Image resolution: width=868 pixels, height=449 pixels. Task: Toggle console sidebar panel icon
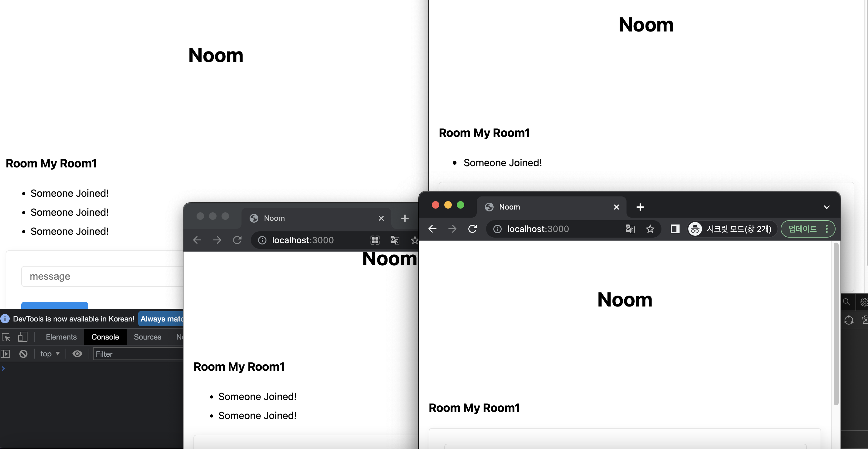[x=5, y=354]
